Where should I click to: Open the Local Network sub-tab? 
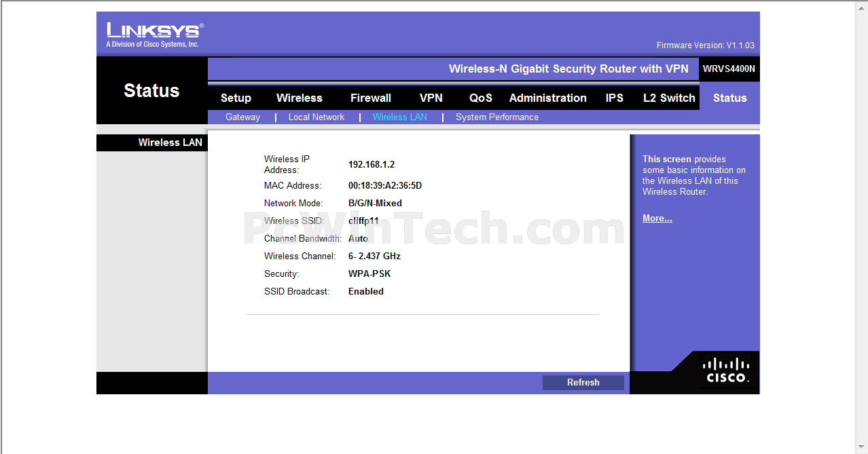(317, 117)
